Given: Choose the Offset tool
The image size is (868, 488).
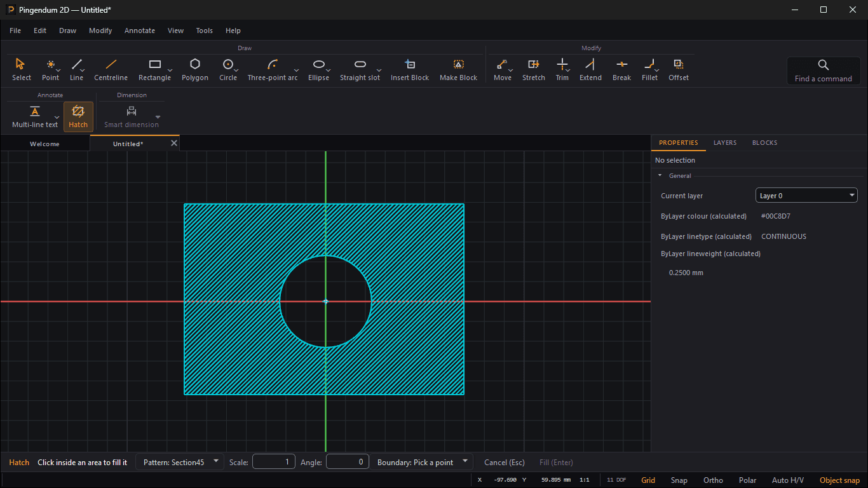Looking at the screenshot, I should [678, 70].
